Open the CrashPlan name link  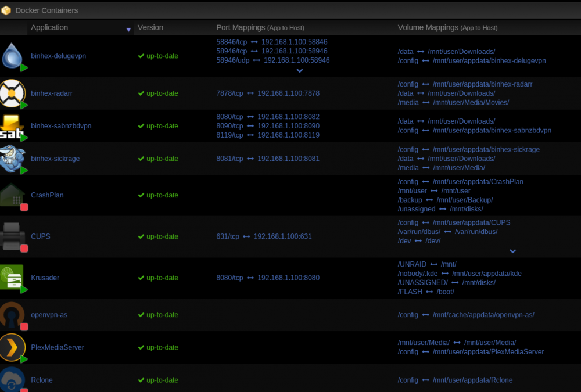click(x=47, y=195)
